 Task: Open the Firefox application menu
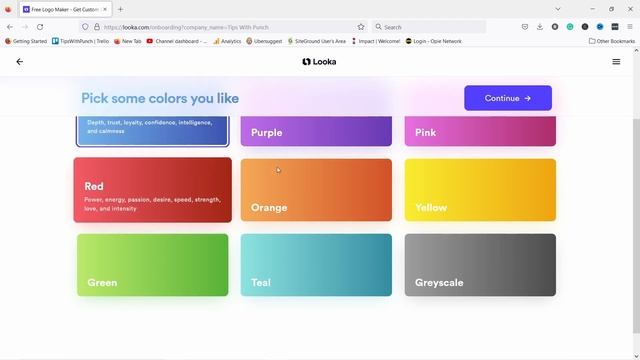coord(630,27)
